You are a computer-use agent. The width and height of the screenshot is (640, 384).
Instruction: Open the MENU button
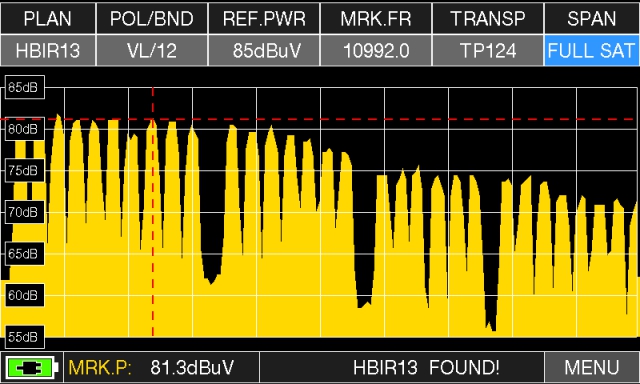pyautogui.click(x=592, y=367)
